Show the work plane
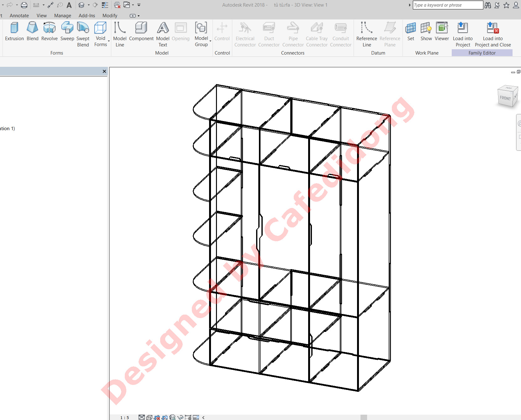The height and width of the screenshot is (420, 521). point(426,31)
